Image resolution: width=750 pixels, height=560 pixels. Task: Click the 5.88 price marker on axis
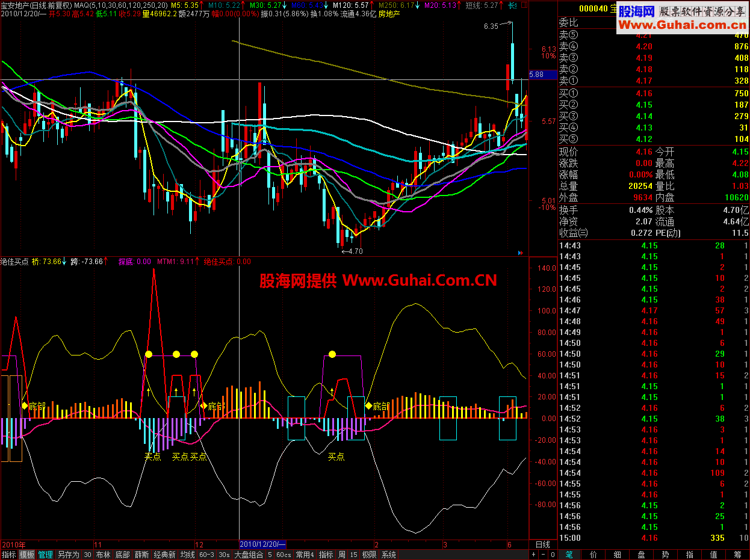542,75
